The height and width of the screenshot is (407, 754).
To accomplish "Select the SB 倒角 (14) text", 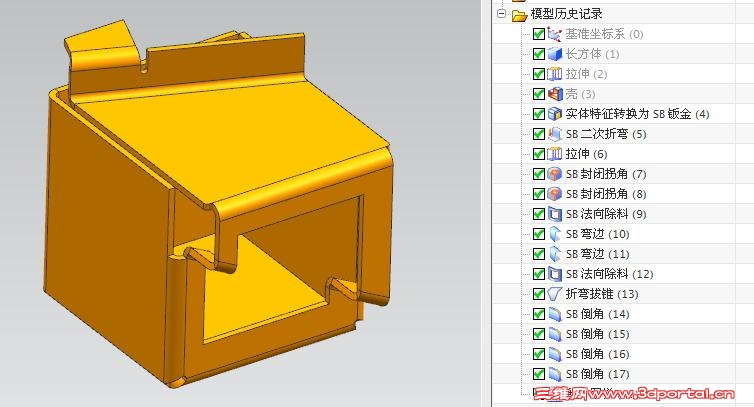I will click(x=597, y=314).
